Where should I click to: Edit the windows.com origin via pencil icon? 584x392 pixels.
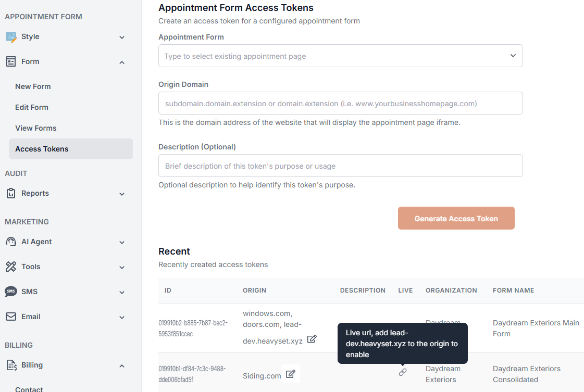coord(312,339)
